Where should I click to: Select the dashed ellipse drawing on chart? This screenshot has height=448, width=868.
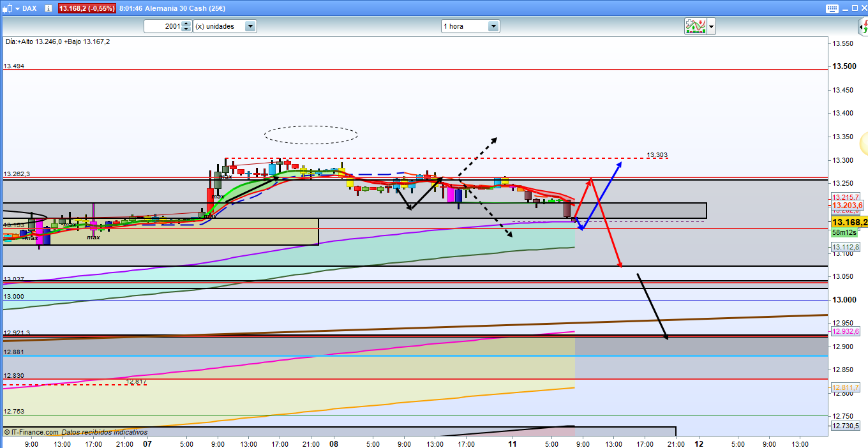coord(311,126)
